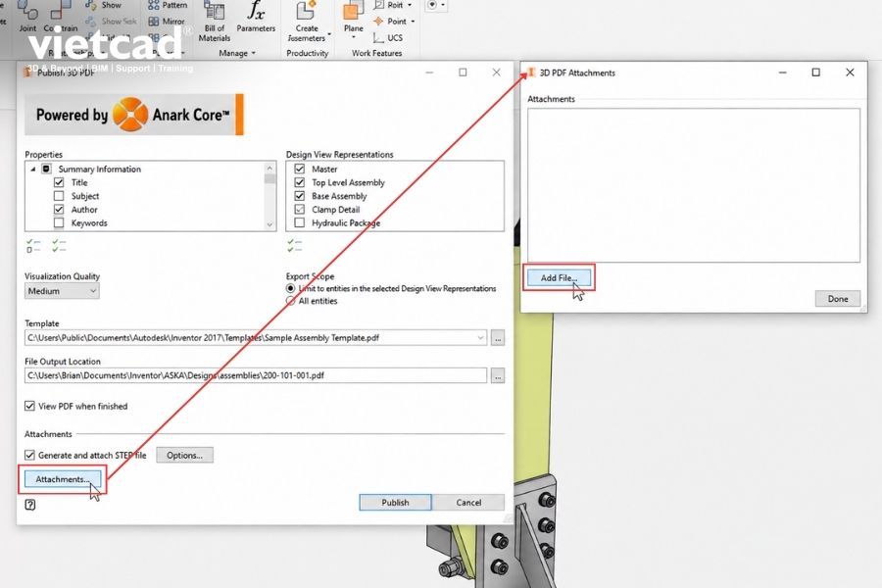
Task: Click Properties list scroll up arrow
Action: coord(270,168)
